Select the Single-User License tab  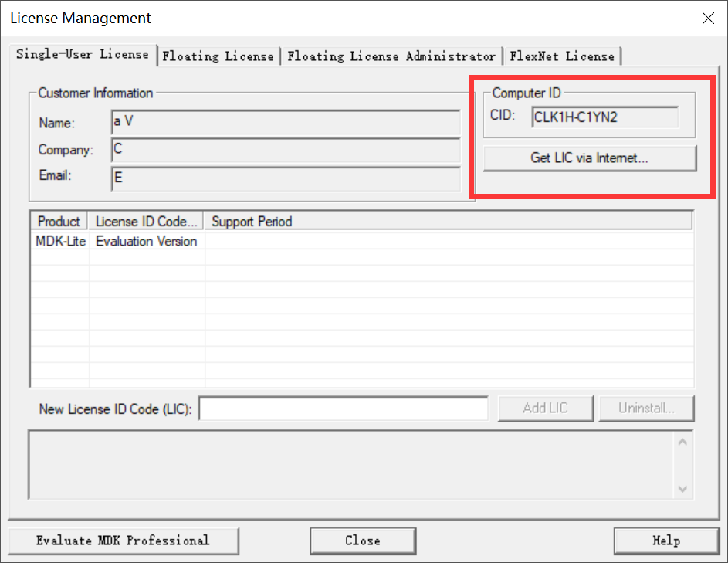(x=83, y=55)
